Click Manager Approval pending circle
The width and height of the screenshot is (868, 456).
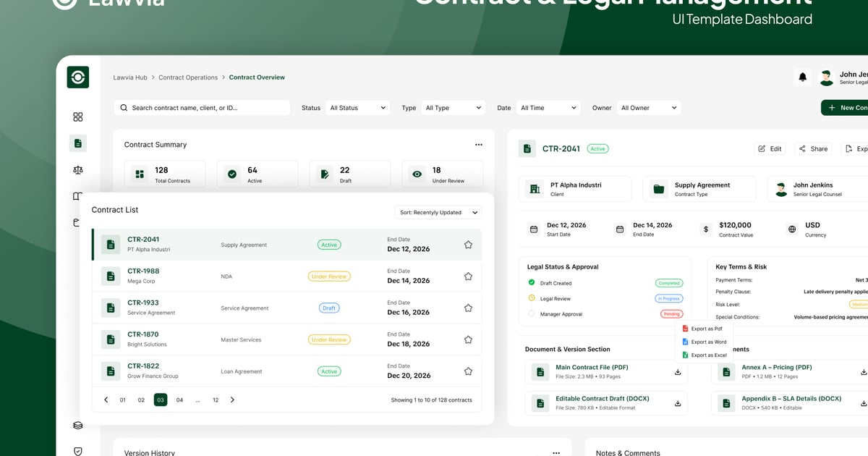532,313
